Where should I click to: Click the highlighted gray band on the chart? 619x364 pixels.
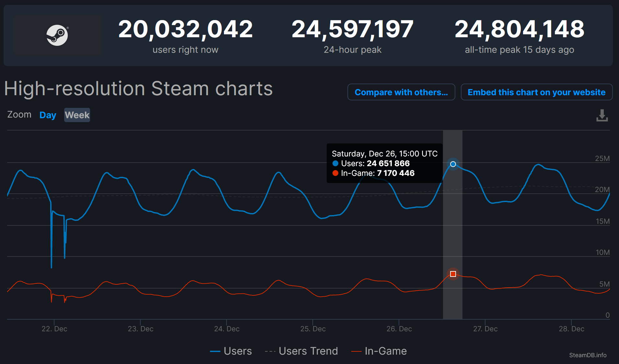453,227
